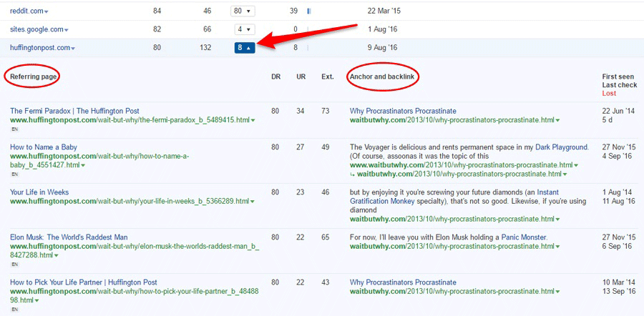Expand arrow after how-to-pick-your-life-partner URL
Screen dimensions: 644x316
(37, 301)
